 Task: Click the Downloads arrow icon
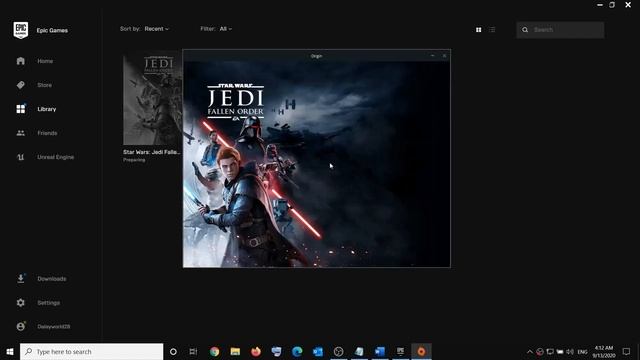21,279
